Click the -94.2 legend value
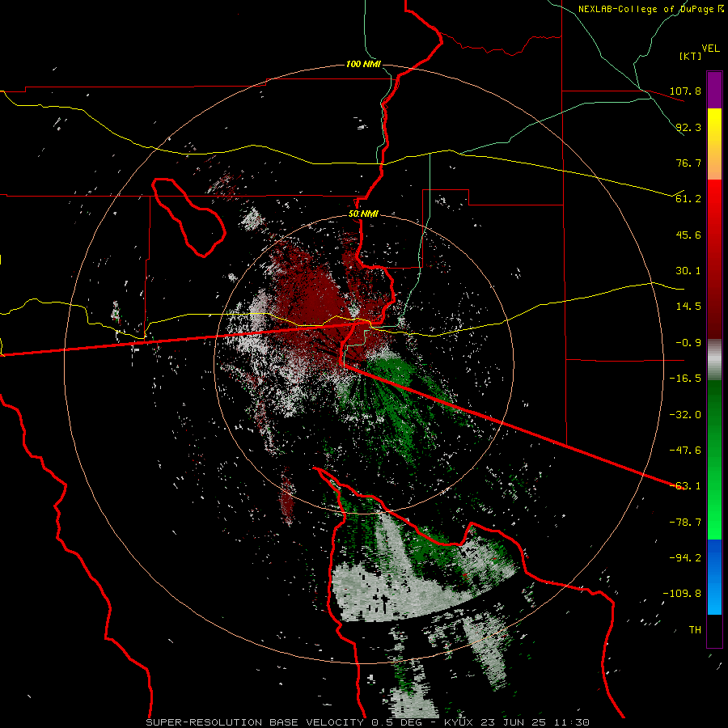This screenshot has height=728, width=728. coord(685,557)
